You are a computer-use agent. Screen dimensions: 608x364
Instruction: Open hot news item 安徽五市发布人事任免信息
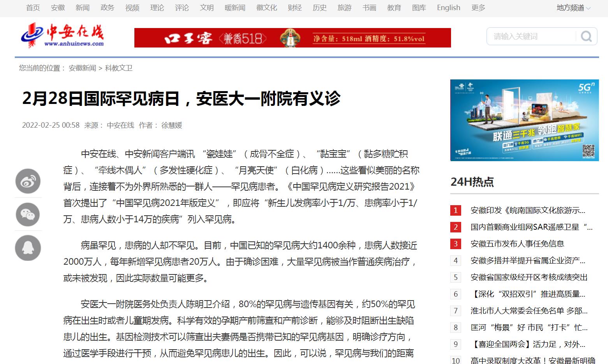click(x=517, y=244)
